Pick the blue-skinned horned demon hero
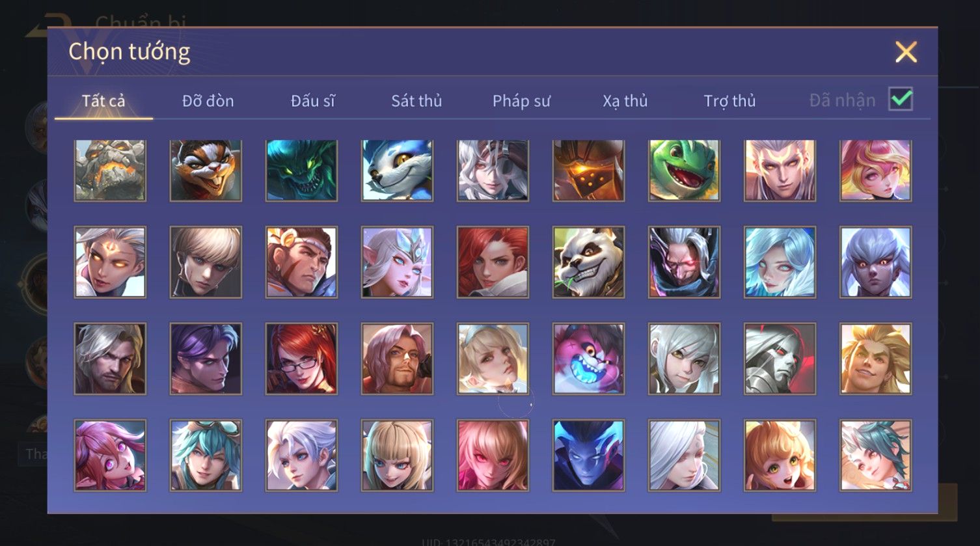The height and width of the screenshot is (546, 980). point(588,455)
